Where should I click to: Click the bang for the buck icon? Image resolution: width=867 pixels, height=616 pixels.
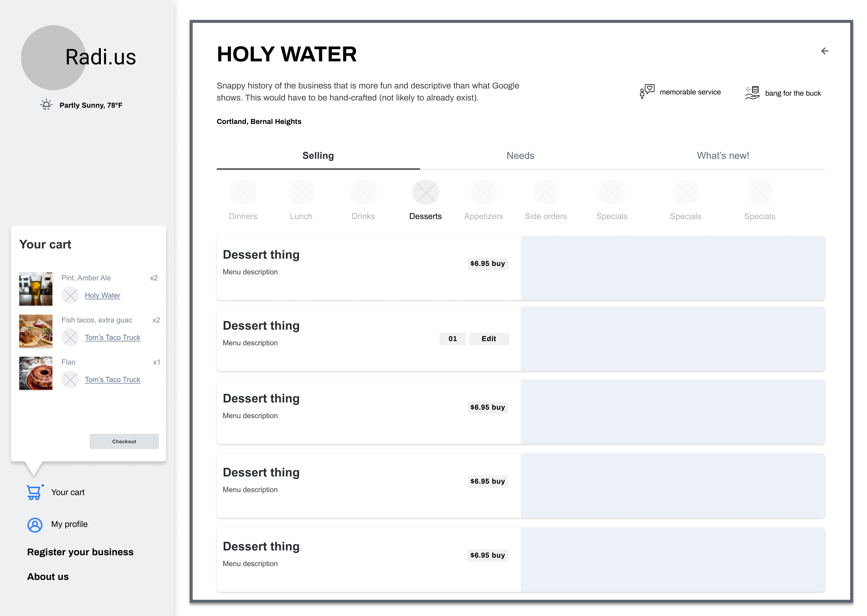coord(752,93)
